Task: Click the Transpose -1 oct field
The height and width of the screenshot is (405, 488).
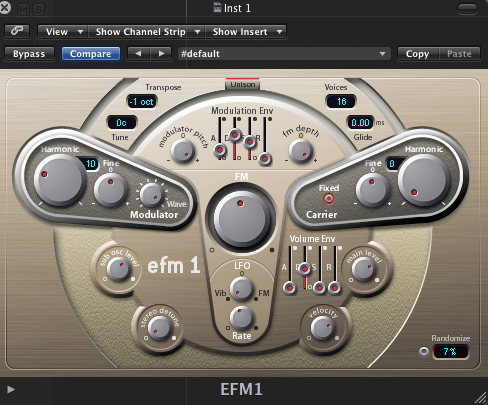Action: tap(142, 102)
